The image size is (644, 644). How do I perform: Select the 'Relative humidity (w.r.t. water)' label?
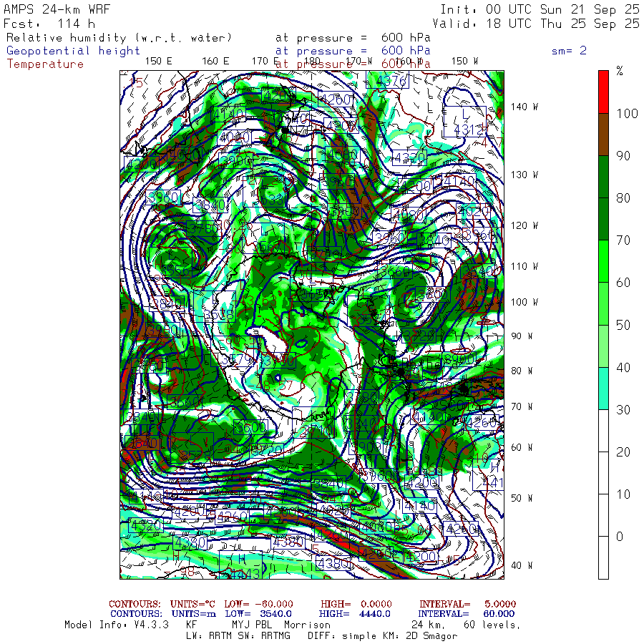pyautogui.click(x=119, y=37)
